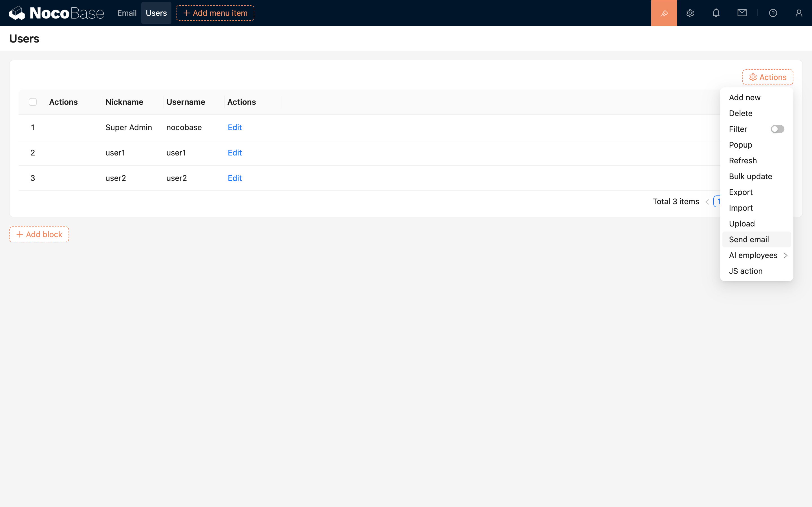Screen dimensions: 812x507
Task: Open the Actions configuration dropdown
Action: click(767, 77)
